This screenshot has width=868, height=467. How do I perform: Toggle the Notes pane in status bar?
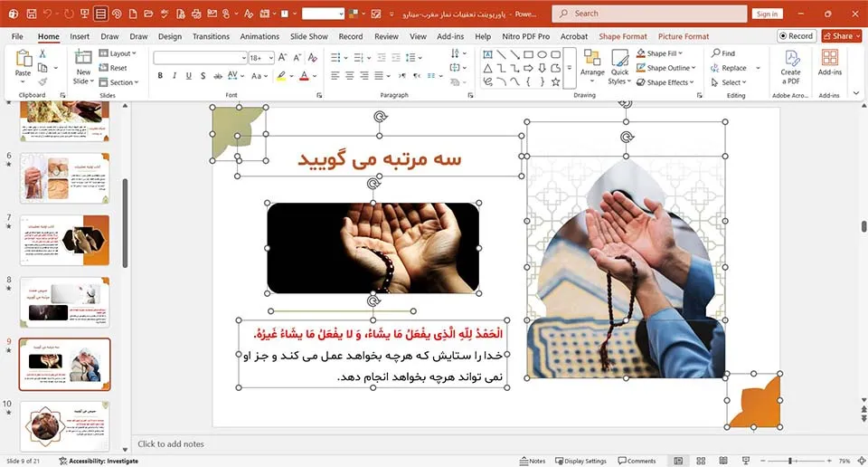532,461
